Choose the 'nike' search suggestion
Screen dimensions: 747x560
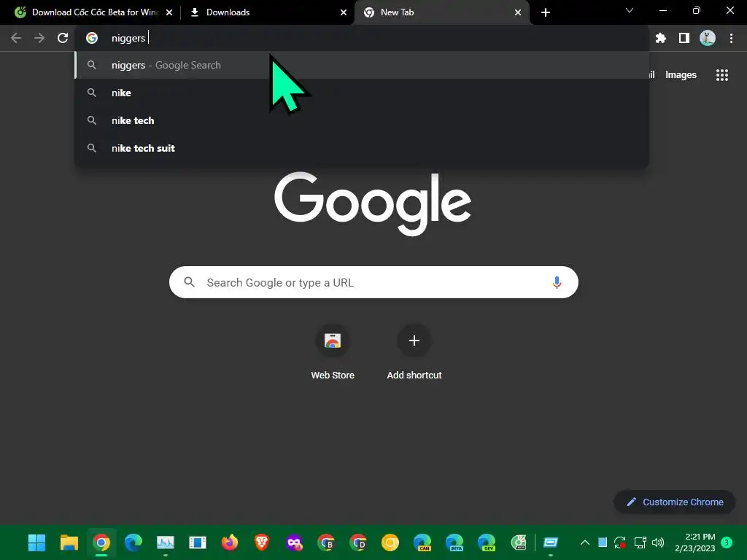click(x=362, y=93)
